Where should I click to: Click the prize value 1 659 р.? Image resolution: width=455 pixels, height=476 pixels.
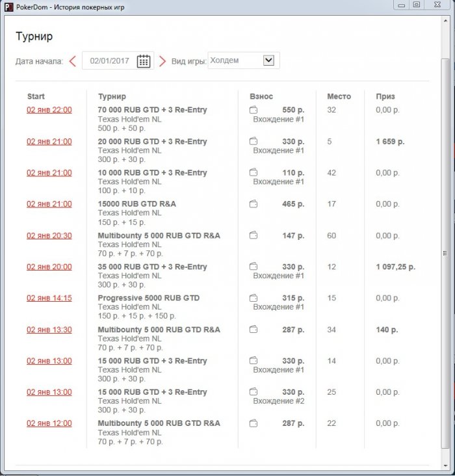pyautogui.click(x=391, y=142)
